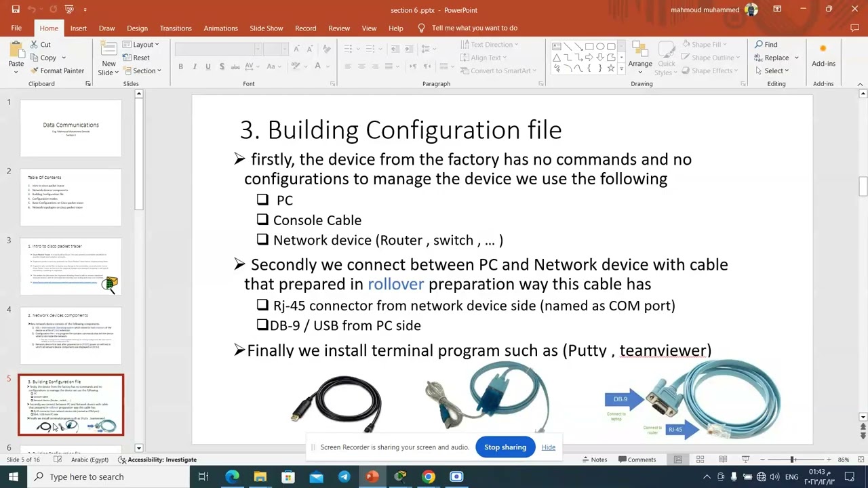Click the zoom in plus icon
The height and width of the screenshot is (488, 868).
click(x=829, y=460)
